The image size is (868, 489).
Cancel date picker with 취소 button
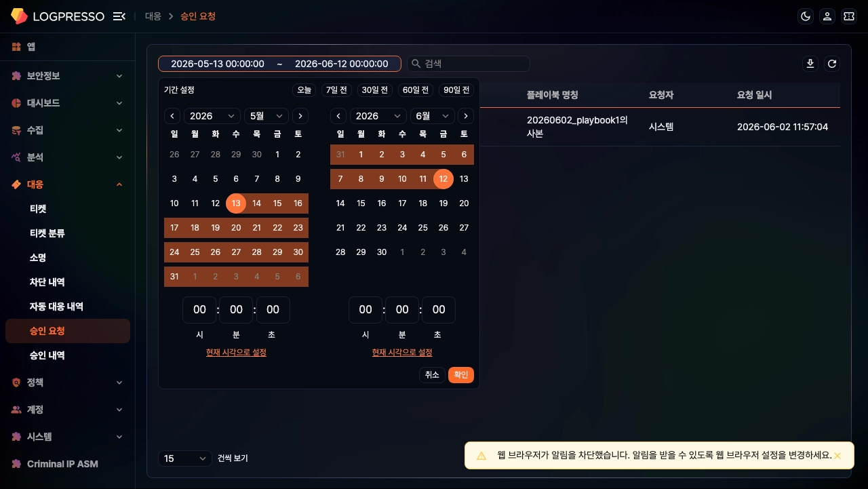pyautogui.click(x=432, y=375)
